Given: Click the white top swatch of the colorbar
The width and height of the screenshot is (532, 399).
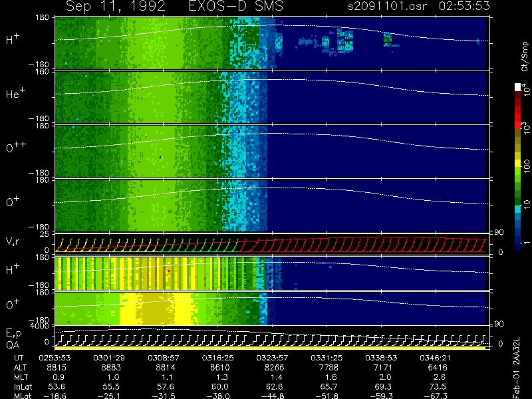Looking at the screenshot, I should 518,87.
